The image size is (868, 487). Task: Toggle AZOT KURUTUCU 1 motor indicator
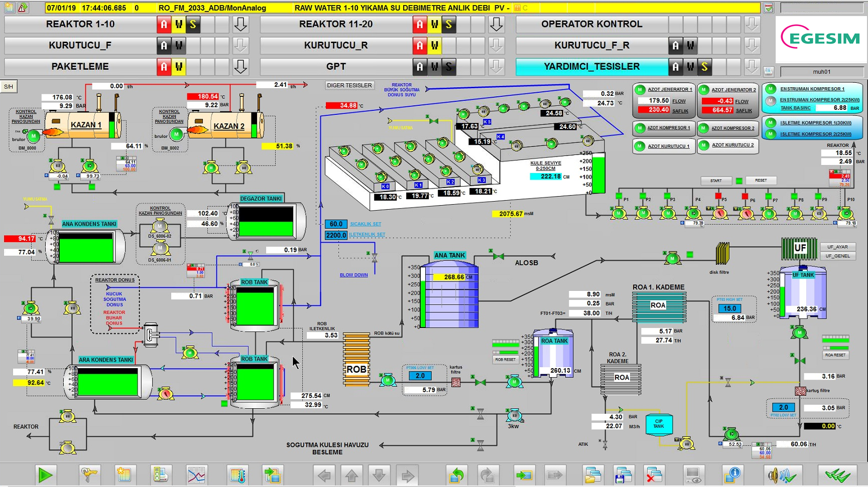640,146
